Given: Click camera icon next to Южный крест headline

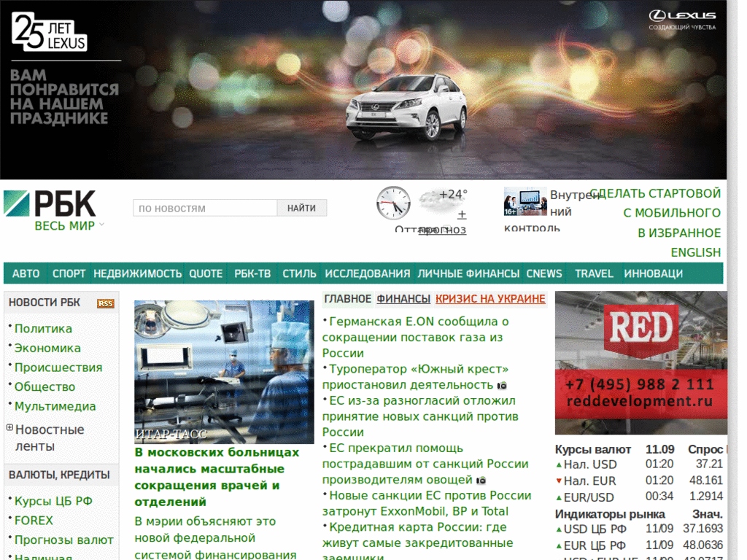Looking at the screenshot, I should click(x=502, y=385).
